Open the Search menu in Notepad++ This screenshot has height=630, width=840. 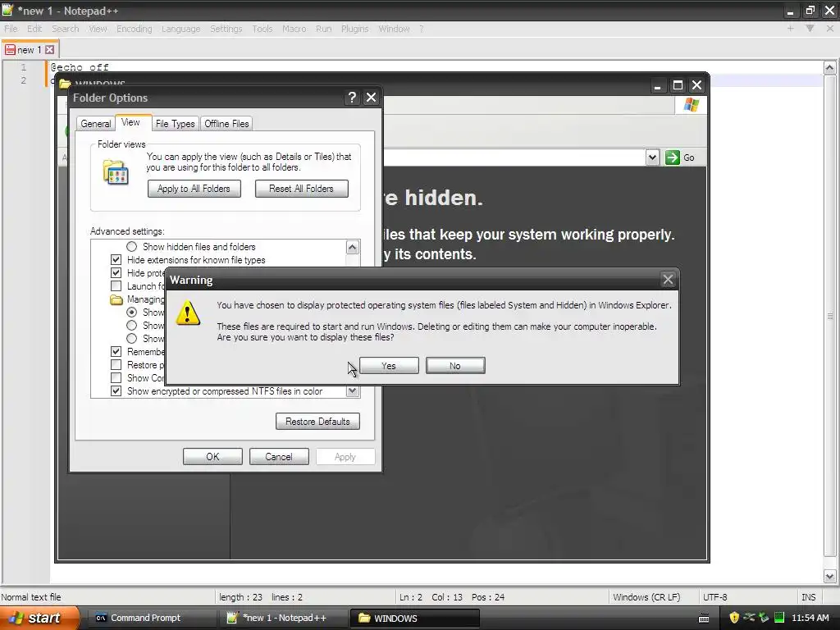(66, 29)
